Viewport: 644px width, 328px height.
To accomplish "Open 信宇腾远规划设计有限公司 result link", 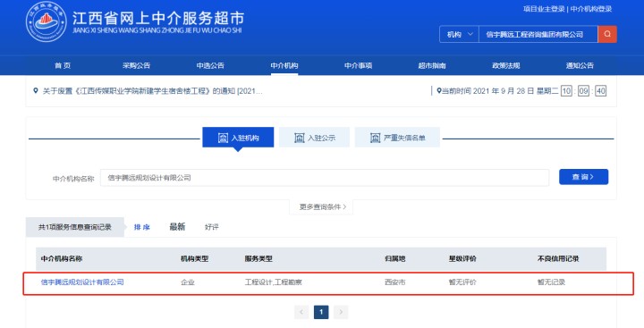I will (x=82, y=282).
